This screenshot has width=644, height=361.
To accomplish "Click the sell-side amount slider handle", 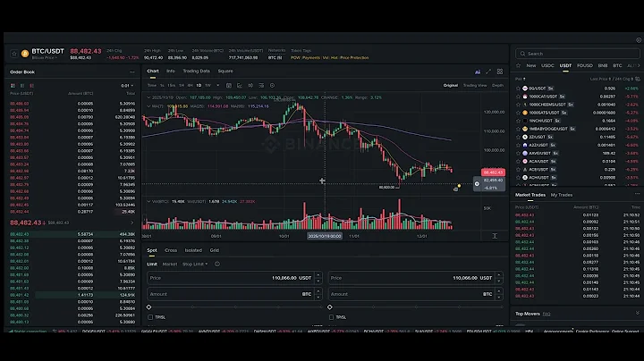I will [x=330, y=307].
